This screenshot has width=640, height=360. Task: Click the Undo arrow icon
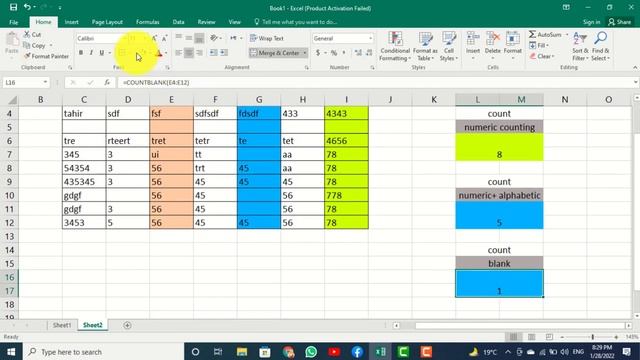[x=27, y=7]
